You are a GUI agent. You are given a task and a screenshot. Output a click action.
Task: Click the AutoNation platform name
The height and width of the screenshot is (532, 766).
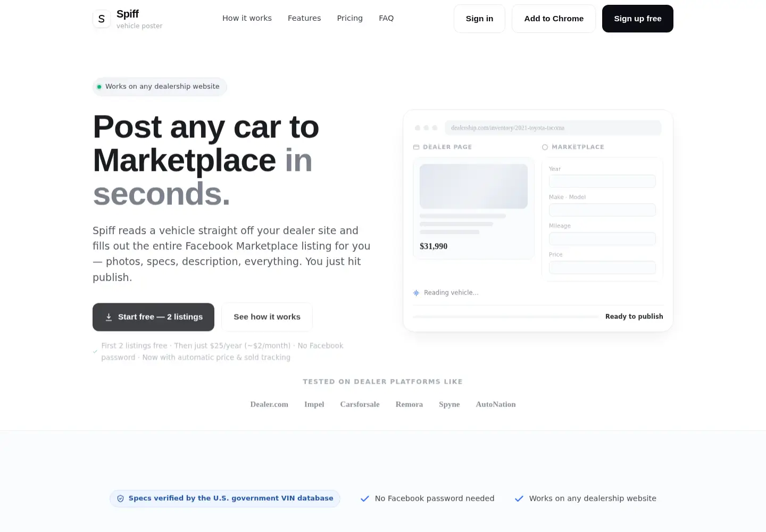pyautogui.click(x=496, y=404)
